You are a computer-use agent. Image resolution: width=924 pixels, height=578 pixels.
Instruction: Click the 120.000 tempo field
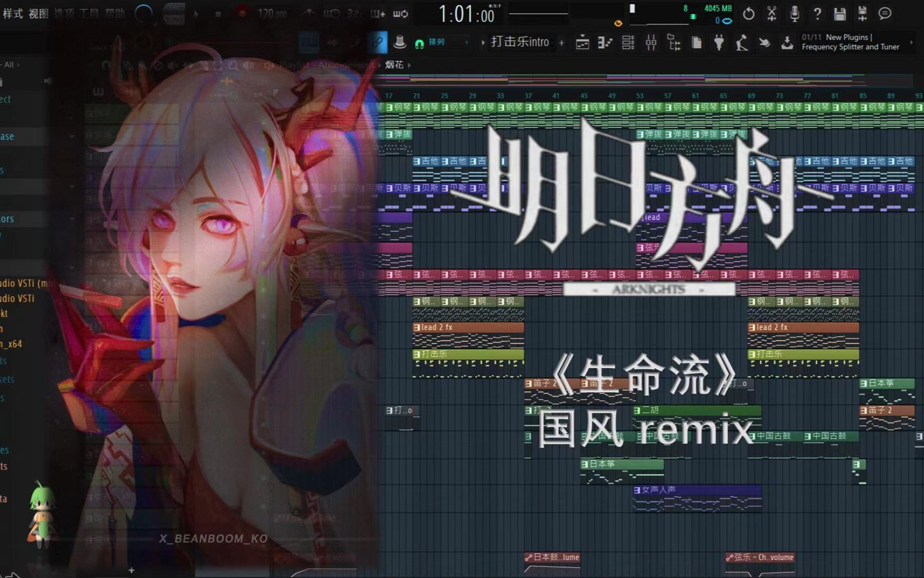coord(272,13)
